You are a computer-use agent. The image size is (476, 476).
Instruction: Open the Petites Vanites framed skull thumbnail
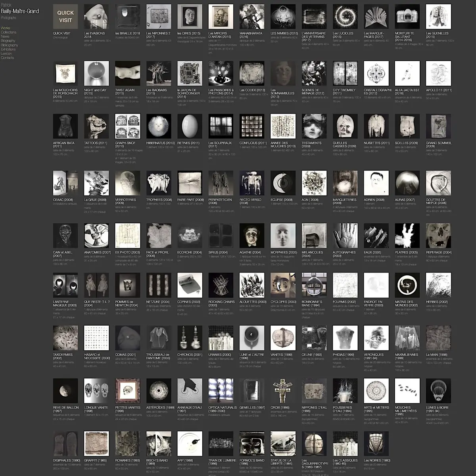[127, 391]
